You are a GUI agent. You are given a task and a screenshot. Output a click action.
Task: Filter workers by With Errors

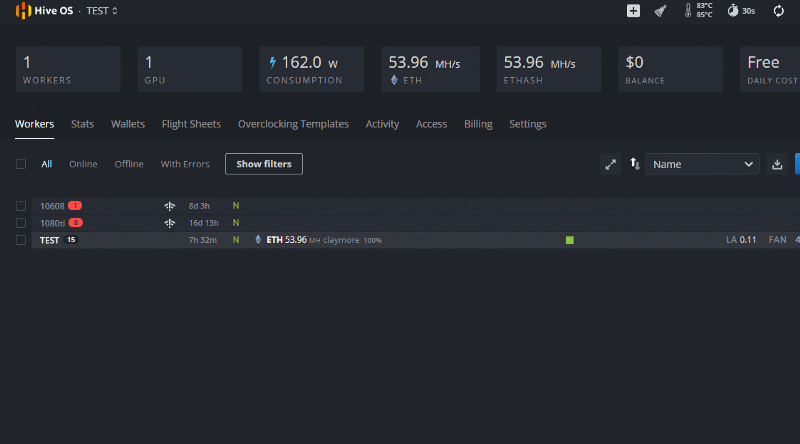pyautogui.click(x=185, y=164)
